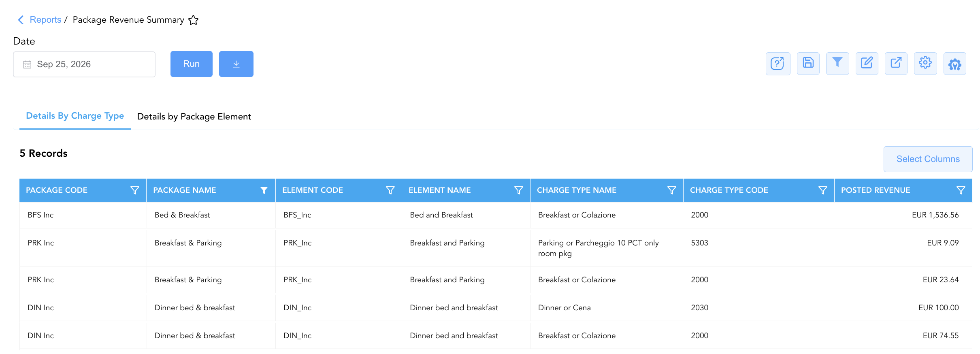Click the back chevron next to Reports
980x354 pixels.
(21, 20)
